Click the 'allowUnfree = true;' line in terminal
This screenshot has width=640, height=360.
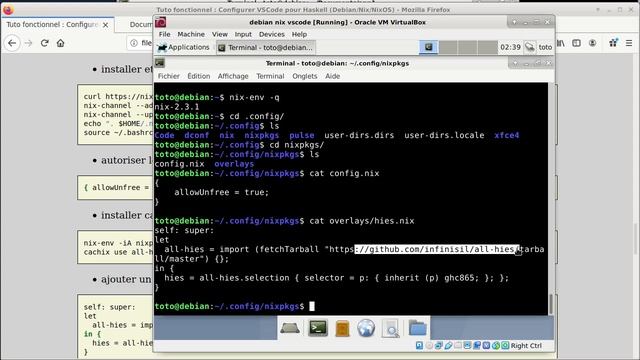tap(222, 192)
